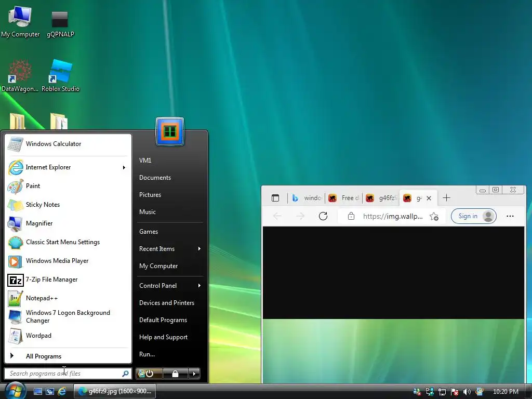Open Pictures from the Start menu
Viewport: 532px width, 399px height.
(170, 195)
